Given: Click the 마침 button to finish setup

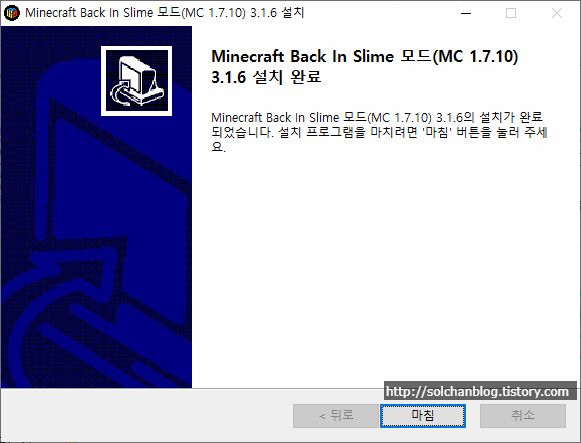Looking at the screenshot, I should [423, 416].
